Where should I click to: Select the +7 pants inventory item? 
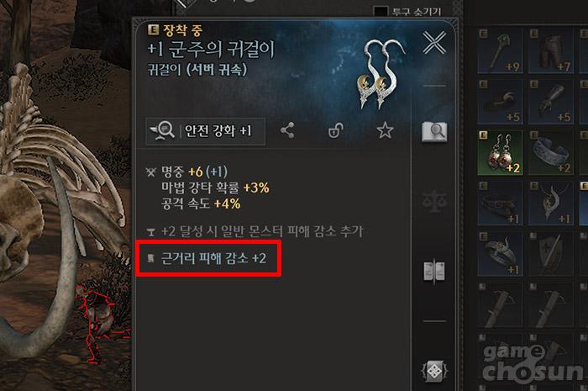551,50
